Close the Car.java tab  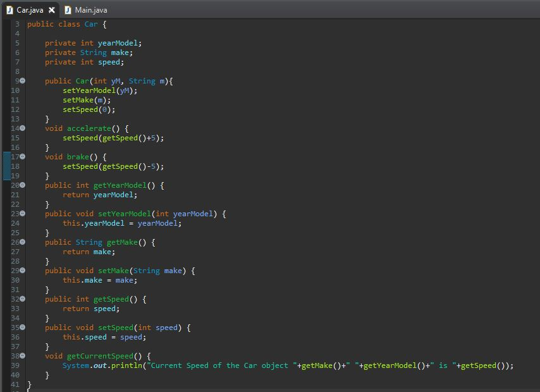click(52, 10)
